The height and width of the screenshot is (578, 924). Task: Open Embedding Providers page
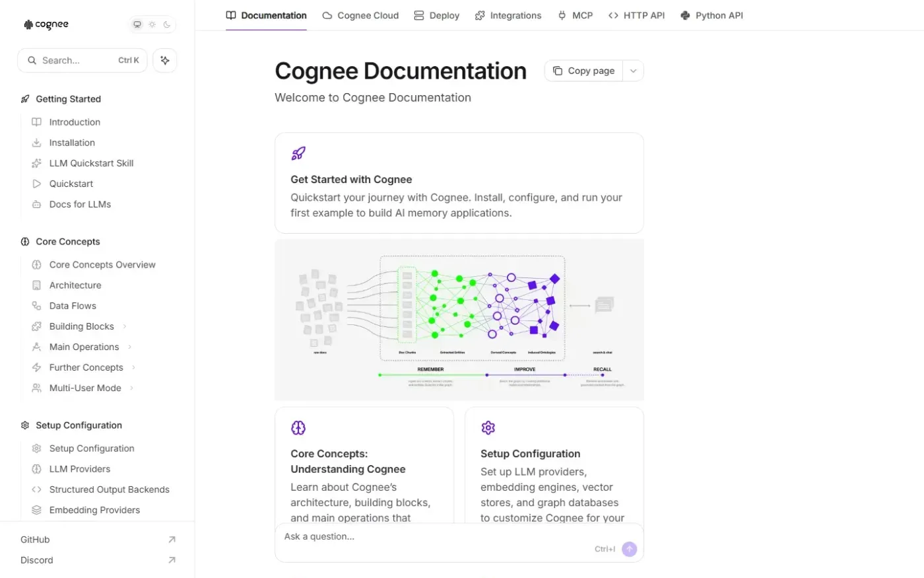[x=94, y=510]
